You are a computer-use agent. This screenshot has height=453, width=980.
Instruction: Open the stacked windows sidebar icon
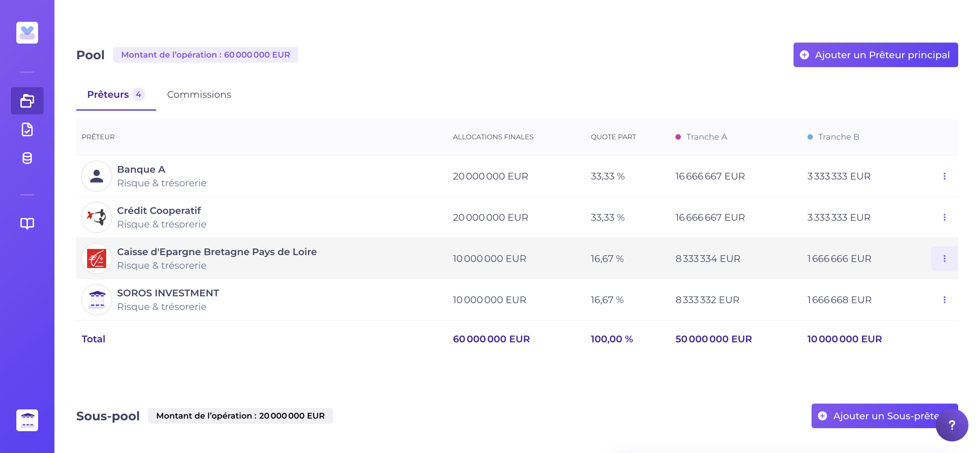pos(27,101)
